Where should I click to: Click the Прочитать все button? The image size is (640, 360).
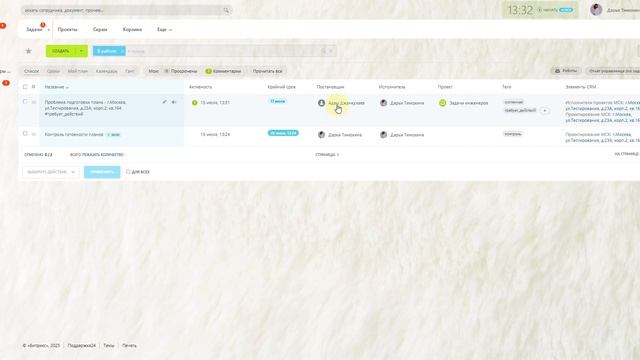tap(267, 71)
